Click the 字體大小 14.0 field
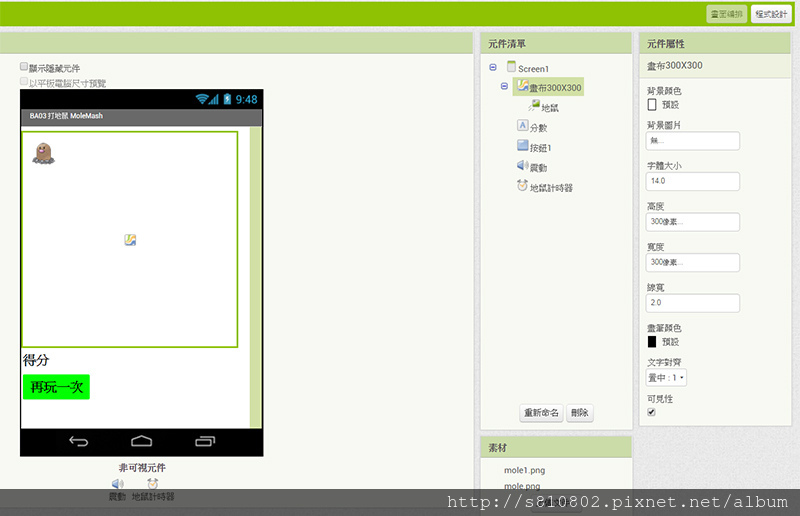The width and height of the screenshot is (800, 516). pyautogui.click(x=693, y=181)
